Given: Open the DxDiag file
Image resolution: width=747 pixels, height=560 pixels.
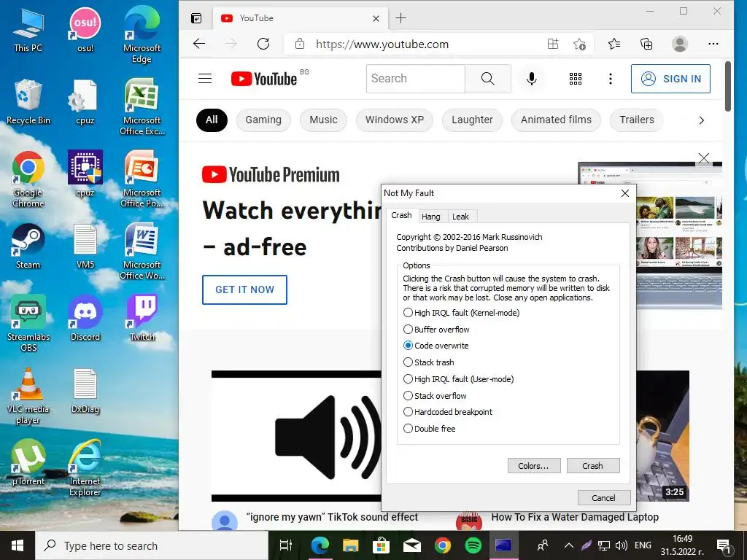Looking at the screenshot, I should [x=85, y=391].
